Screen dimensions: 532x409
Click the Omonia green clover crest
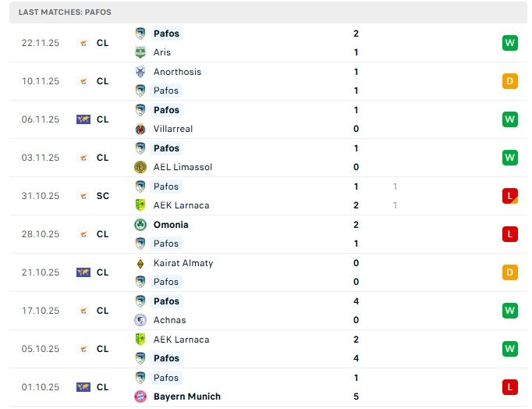tap(140, 225)
